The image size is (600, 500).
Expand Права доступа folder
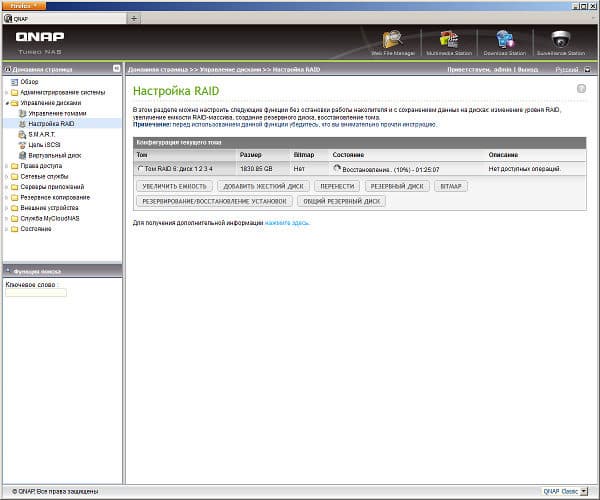[7, 166]
